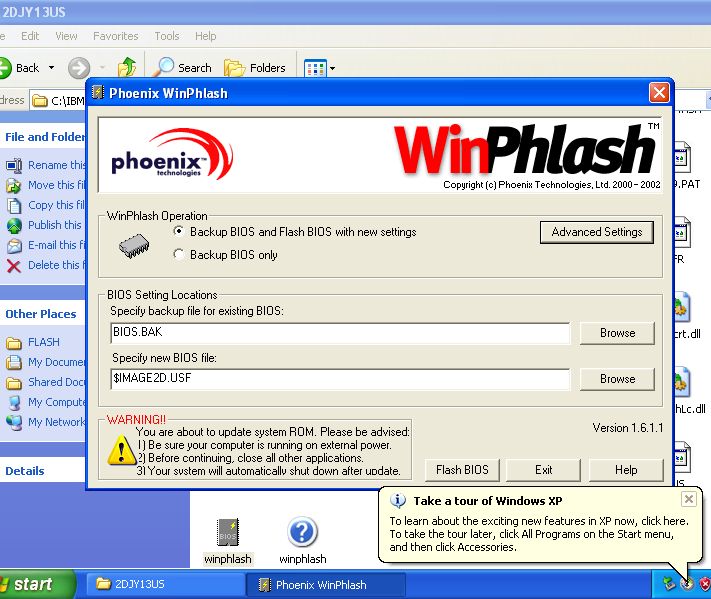Open the Tools menu in Explorer
This screenshot has width=711, height=599.
pos(167,36)
